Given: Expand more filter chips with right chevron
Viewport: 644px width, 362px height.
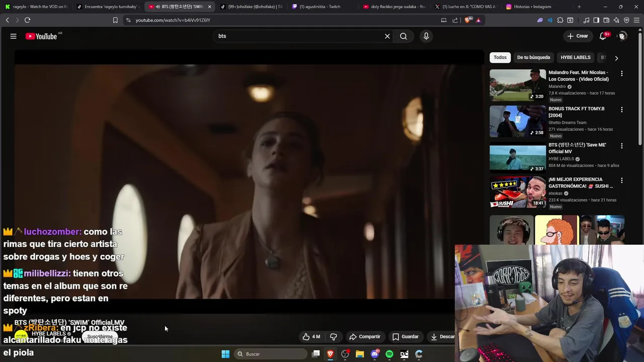Looking at the screenshot, I should (x=616, y=58).
